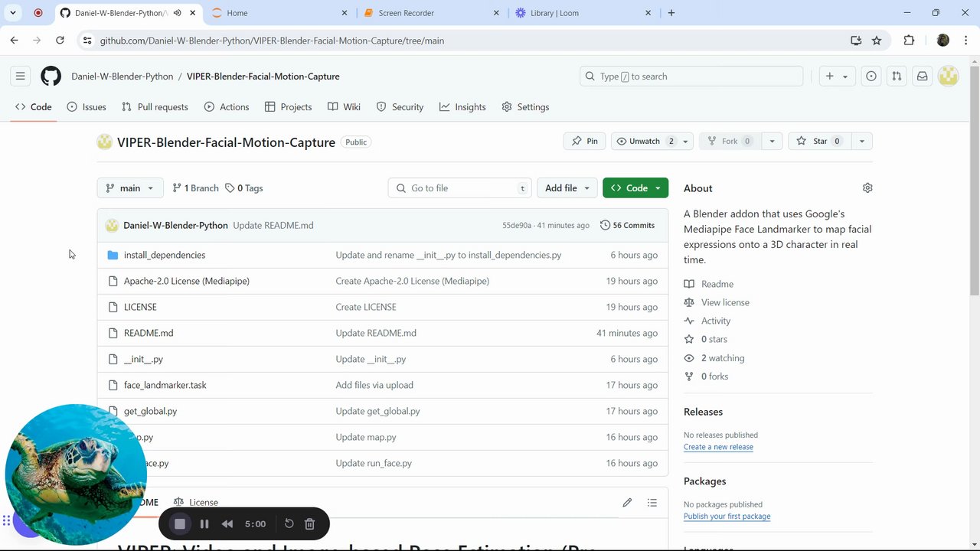Screen dimensions: 980x551
Task: Stop the Loom recording
Action: 180,523
